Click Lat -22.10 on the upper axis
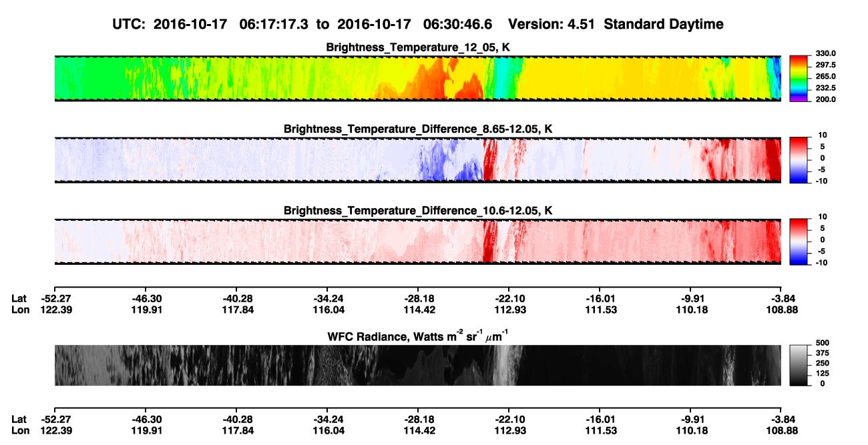The width and height of the screenshot is (868, 445). [509, 299]
